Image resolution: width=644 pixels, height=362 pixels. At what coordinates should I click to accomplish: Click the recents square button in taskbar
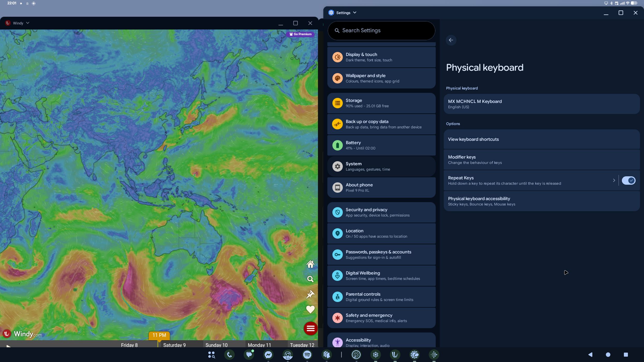(x=626, y=355)
